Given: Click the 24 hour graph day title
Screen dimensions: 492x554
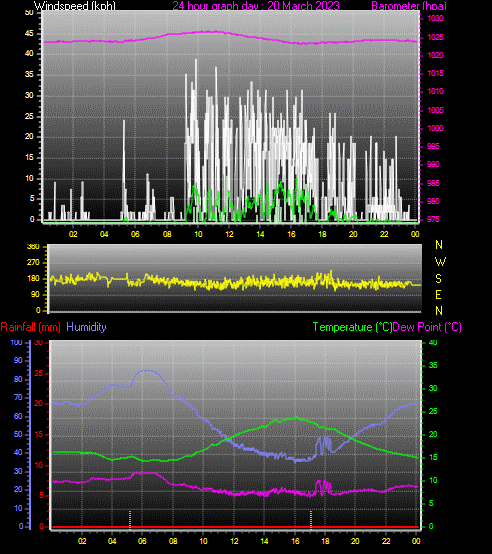Looking at the screenshot, I should 256,6.
